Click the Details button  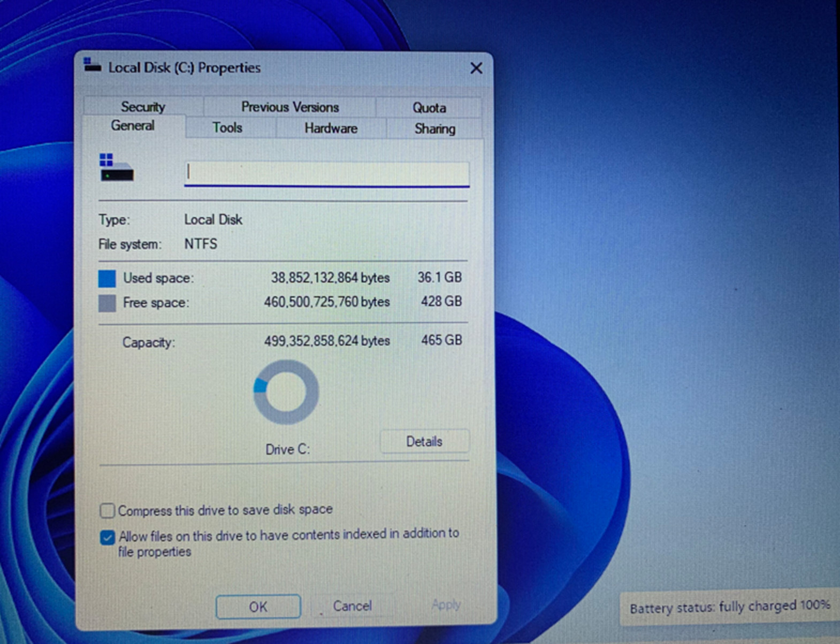point(424,442)
